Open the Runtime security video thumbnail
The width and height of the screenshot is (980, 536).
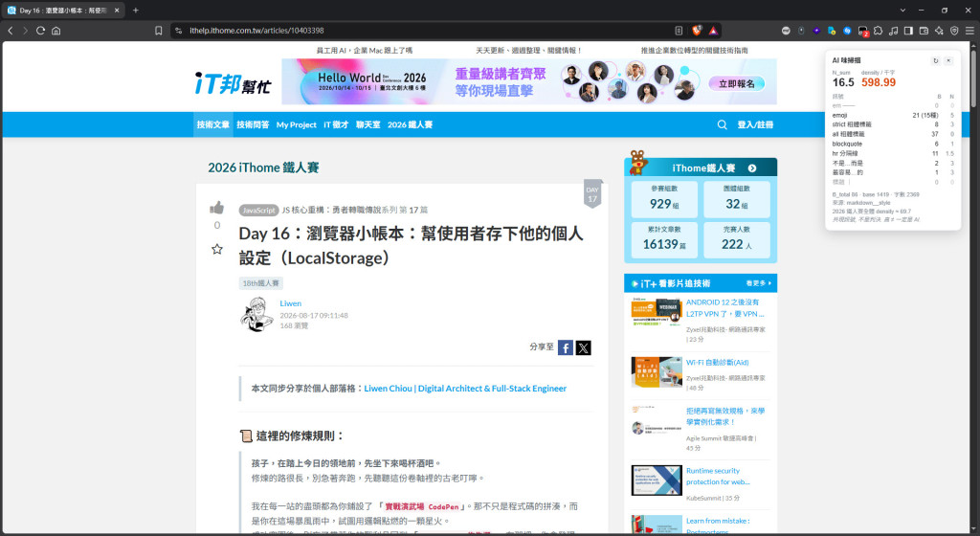(x=657, y=480)
